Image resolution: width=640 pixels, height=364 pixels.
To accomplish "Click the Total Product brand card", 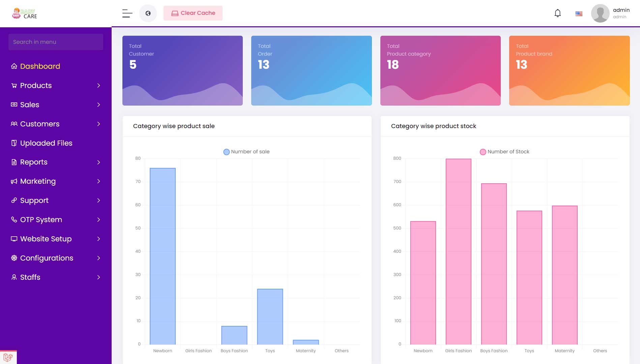I will pos(569,70).
